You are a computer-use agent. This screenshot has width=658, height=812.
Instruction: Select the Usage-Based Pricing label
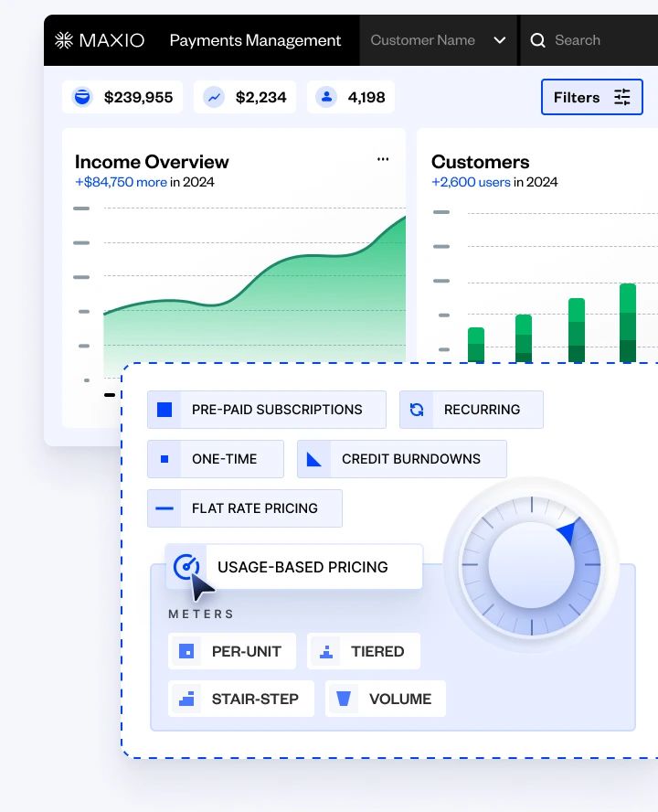(x=302, y=567)
